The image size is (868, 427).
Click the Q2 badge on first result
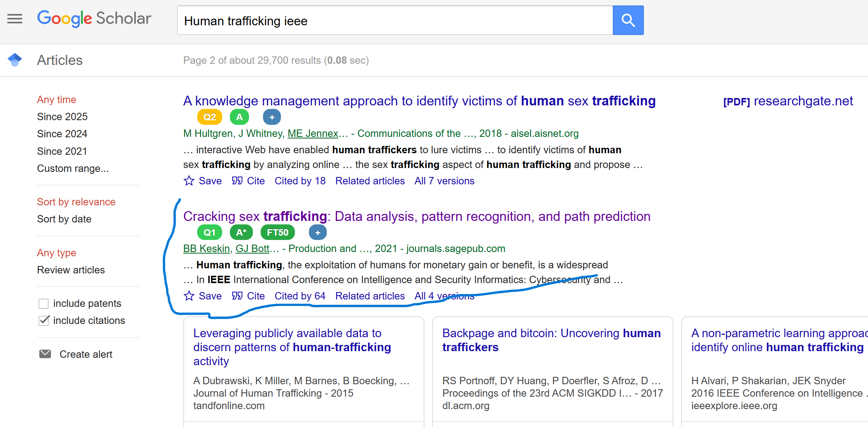(x=210, y=117)
